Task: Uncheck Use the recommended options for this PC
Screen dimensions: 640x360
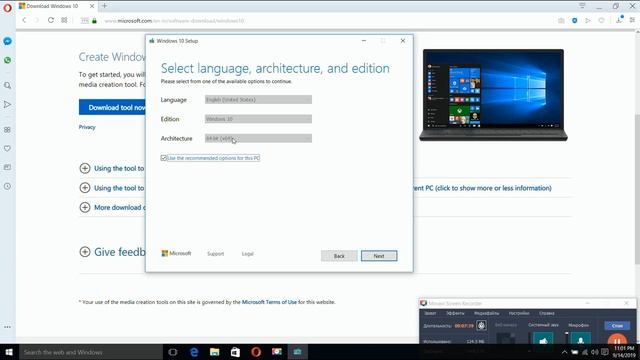Action: point(164,158)
